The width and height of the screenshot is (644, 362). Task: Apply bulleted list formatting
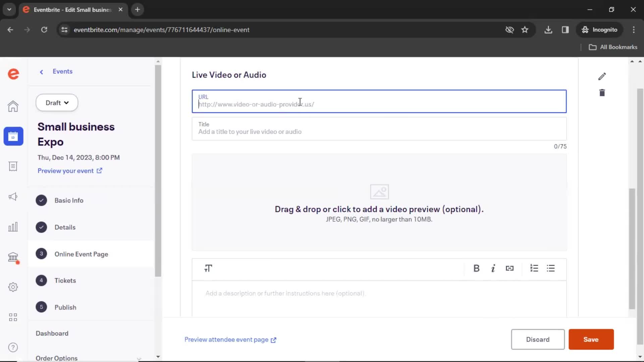551,268
